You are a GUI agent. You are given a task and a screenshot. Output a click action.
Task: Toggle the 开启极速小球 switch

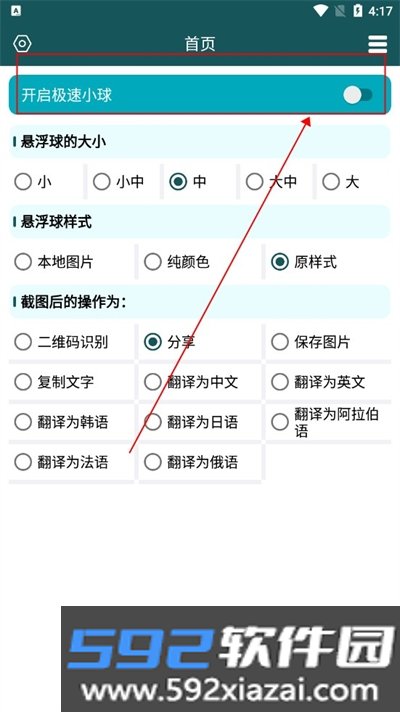[x=358, y=95]
